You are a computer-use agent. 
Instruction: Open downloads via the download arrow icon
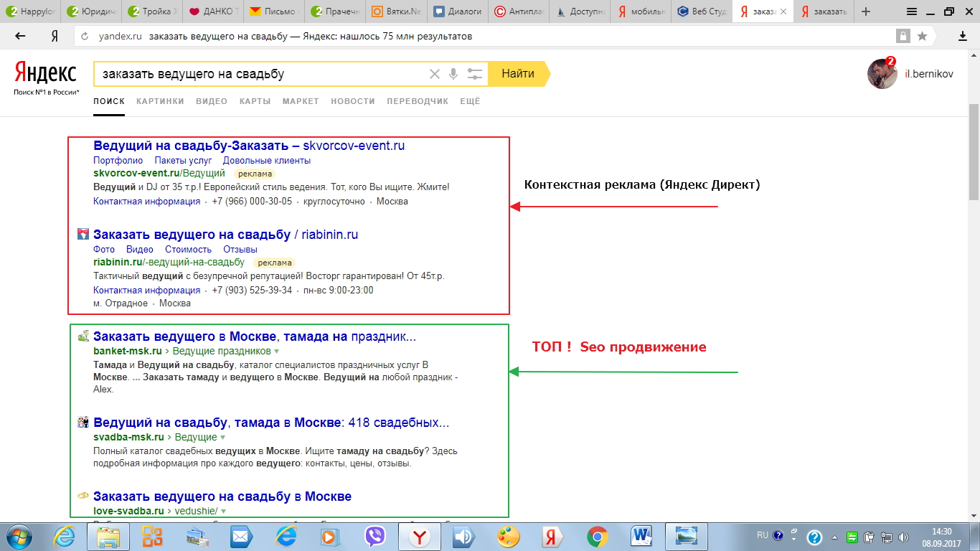(963, 36)
